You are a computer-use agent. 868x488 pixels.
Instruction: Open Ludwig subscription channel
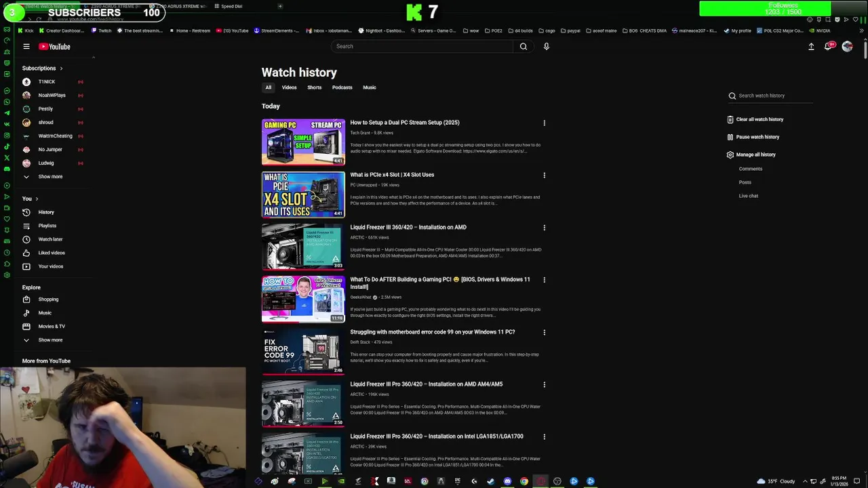coord(46,163)
